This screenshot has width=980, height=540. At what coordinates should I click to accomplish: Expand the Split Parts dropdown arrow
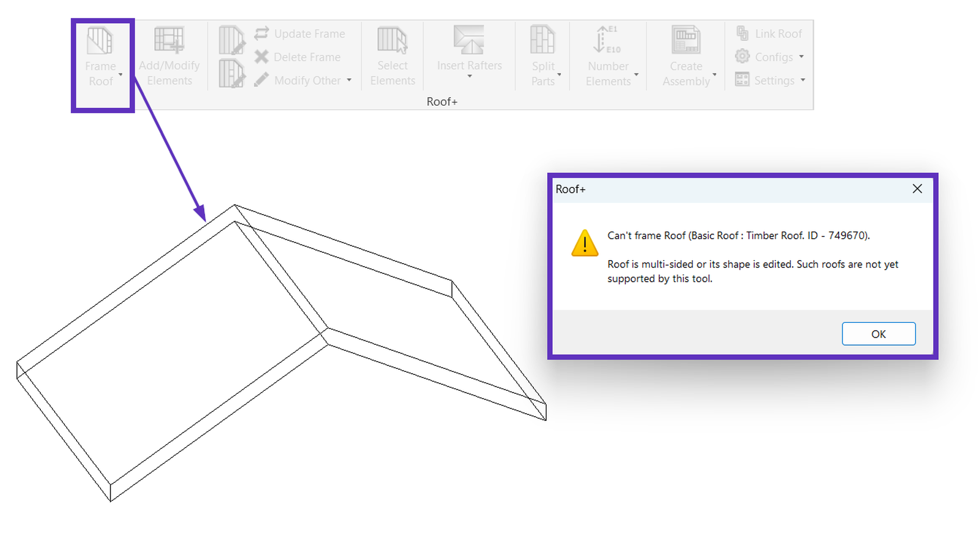coord(559,75)
